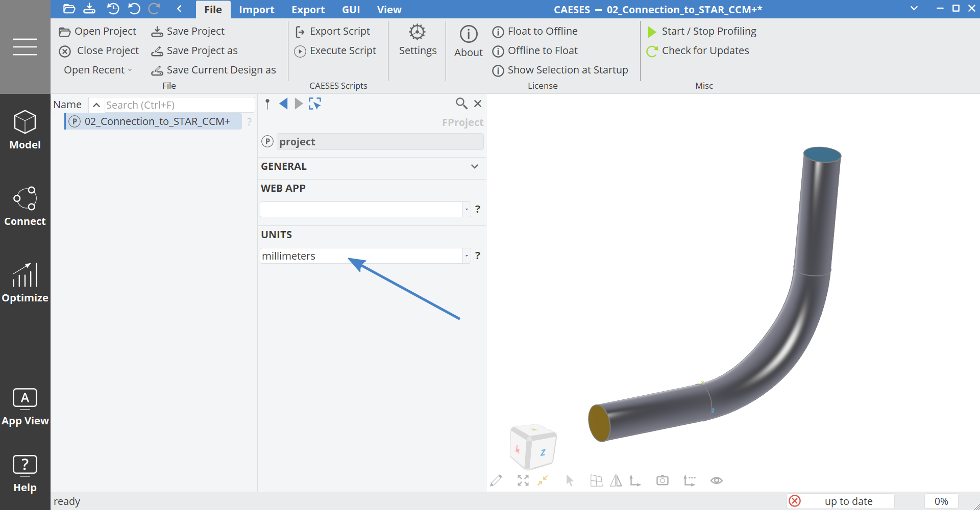980x510 pixels.
Task: Click the open folder icon in title bar
Action: coord(69,9)
